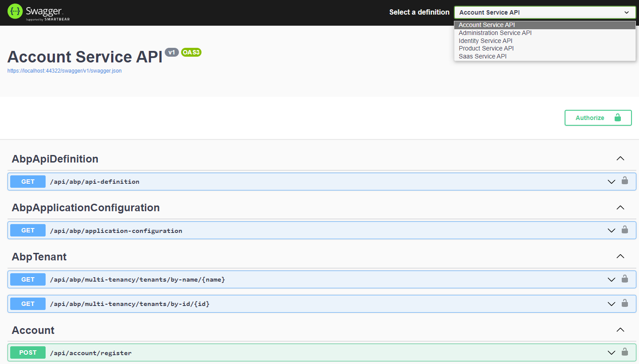Open the Select a definition dropdown

545,12
